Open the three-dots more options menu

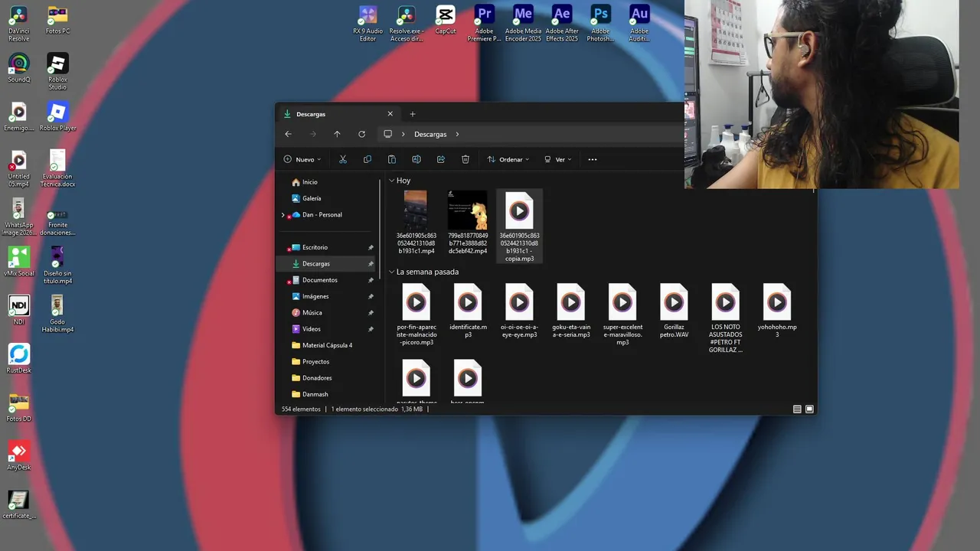pyautogui.click(x=593, y=159)
